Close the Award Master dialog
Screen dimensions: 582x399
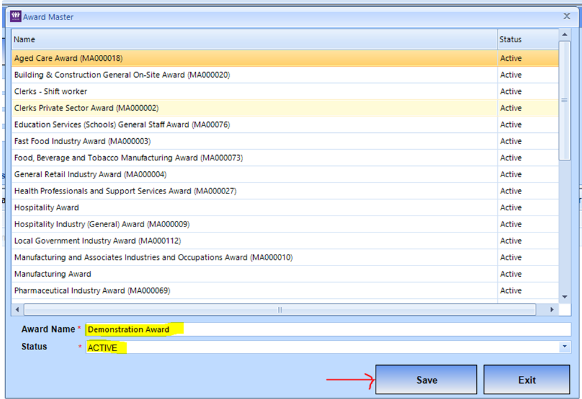coord(566,16)
